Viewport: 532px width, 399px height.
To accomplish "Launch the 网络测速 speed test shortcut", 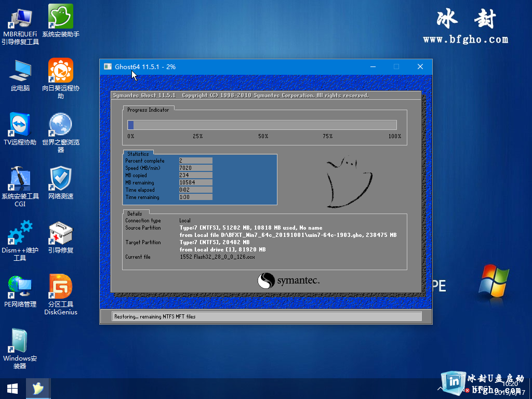I will coord(61,182).
